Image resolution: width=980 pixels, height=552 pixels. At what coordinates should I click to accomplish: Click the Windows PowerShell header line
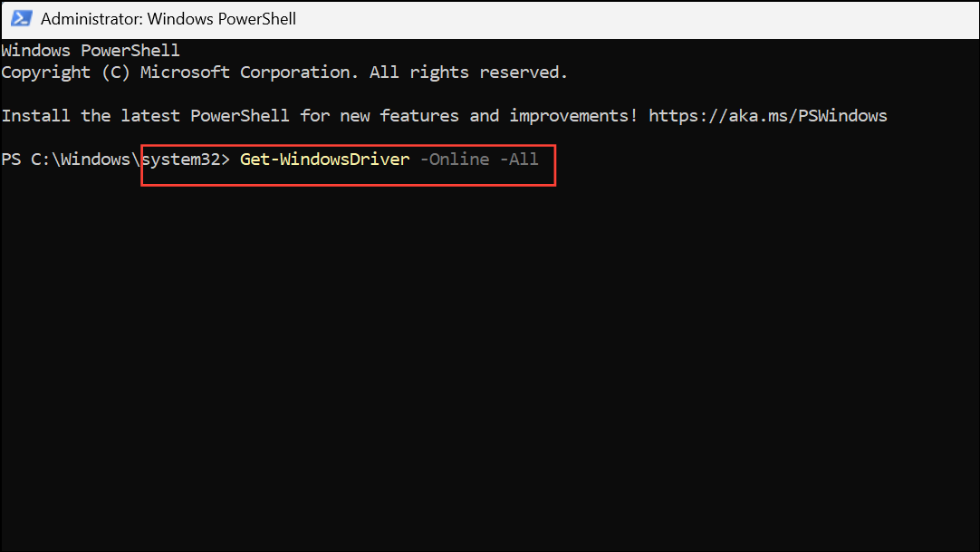[x=90, y=50]
